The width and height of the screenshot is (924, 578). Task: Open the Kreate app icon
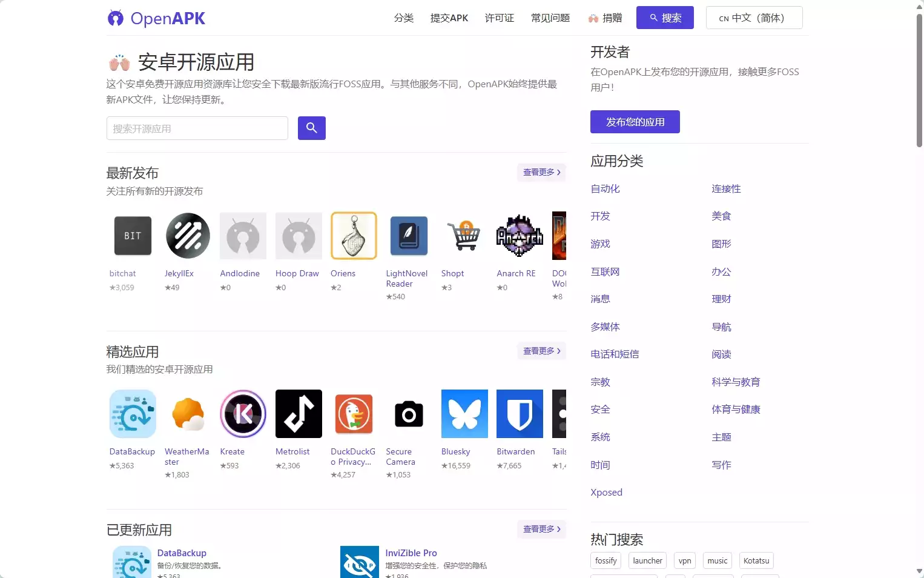pos(243,414)
